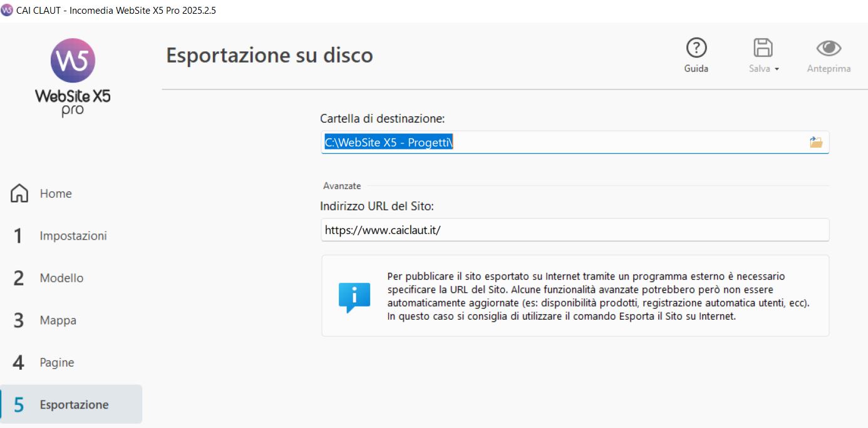Select step 5 Esportazione
Image resolution: width=868 pixels, height=428 pixels.
coord(71,404)
